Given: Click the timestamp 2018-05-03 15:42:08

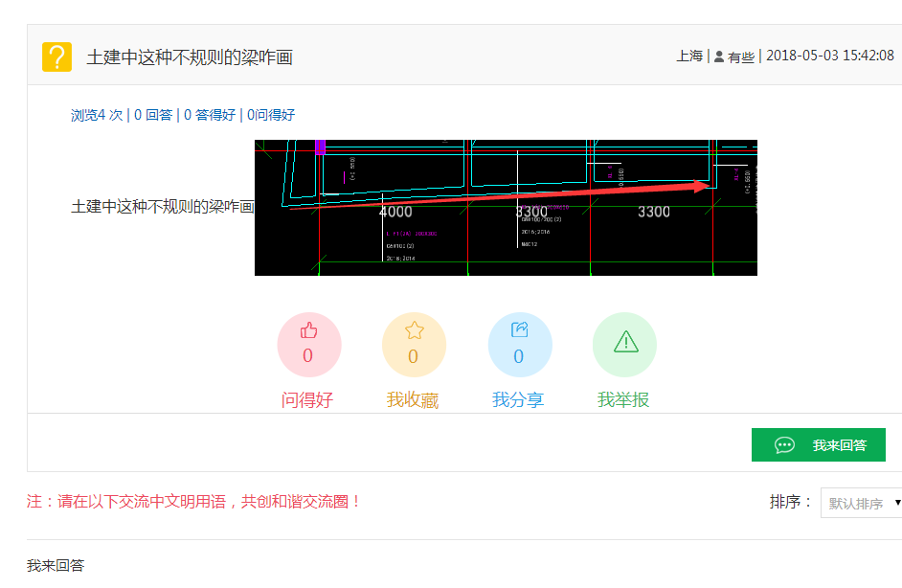Looking at the screenshot, I should [830, 56].
